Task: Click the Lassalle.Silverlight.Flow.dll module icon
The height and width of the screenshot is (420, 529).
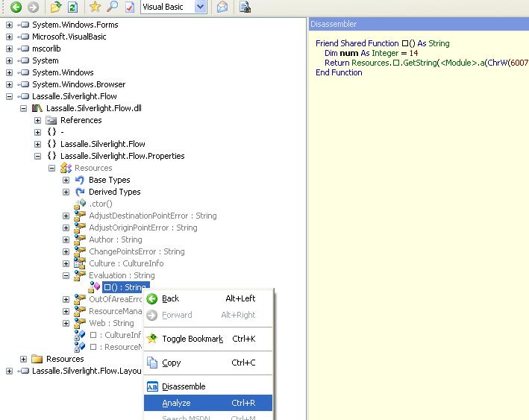Action: pos(37,108)
